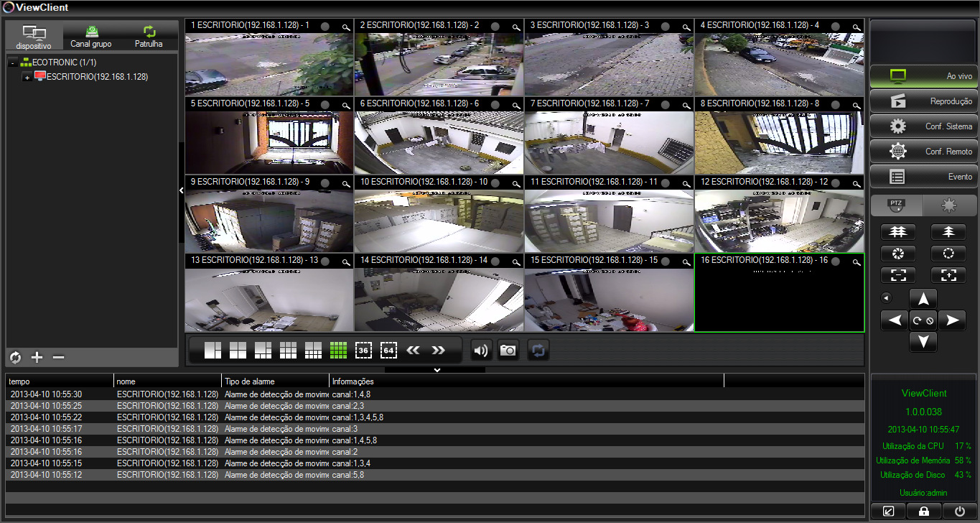Toggle record dot on camera 11
Viewport: 980px width, 523px height.
click(665, 182)
